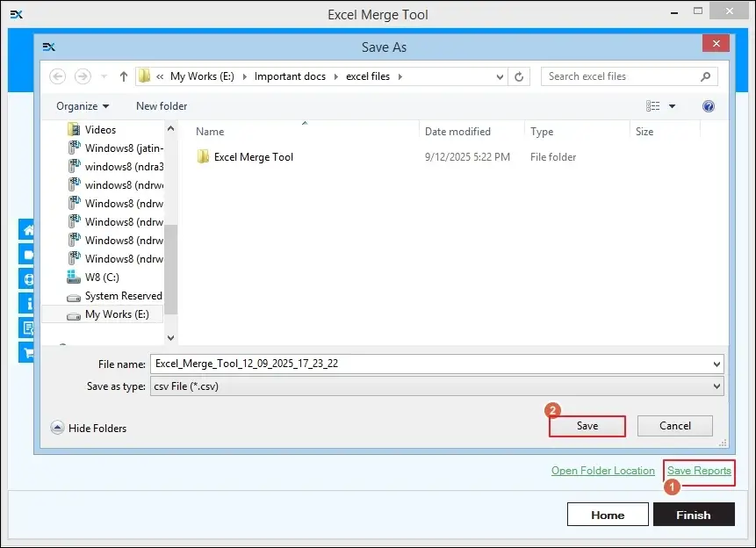Click the shopping cart icon in sidebar
The height and width of the screenshot is (548, 756).
(27, 352)
